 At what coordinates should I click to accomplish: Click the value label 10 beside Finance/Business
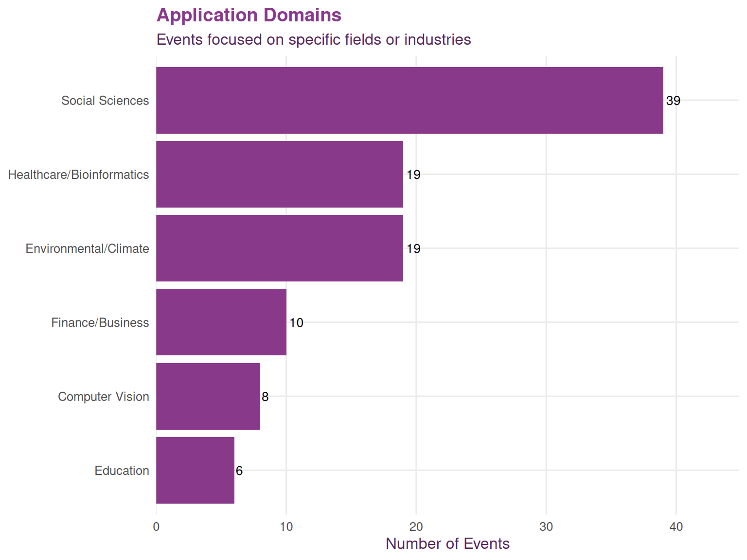296,323
